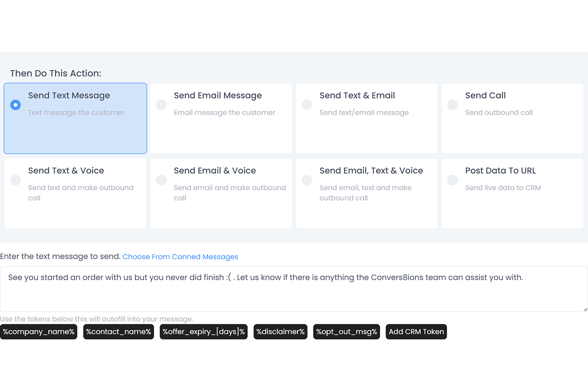
Task: Select the Send Text Message radio button
Action: pyautogui.click(x=15, y=105)
